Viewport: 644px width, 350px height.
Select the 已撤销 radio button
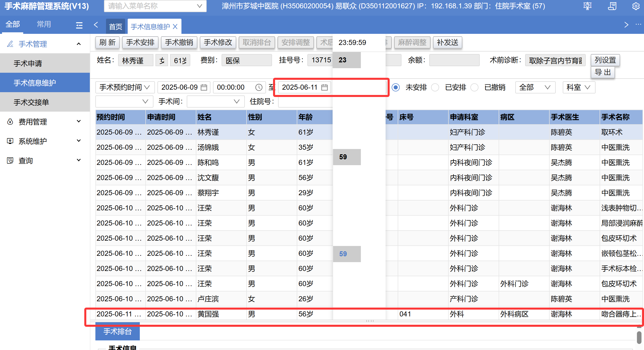[474, 87]
